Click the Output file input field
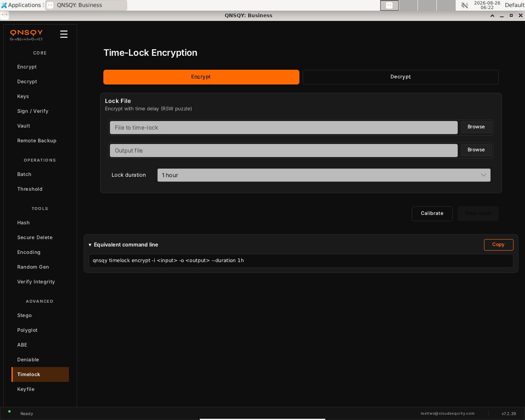 point(284,151)
